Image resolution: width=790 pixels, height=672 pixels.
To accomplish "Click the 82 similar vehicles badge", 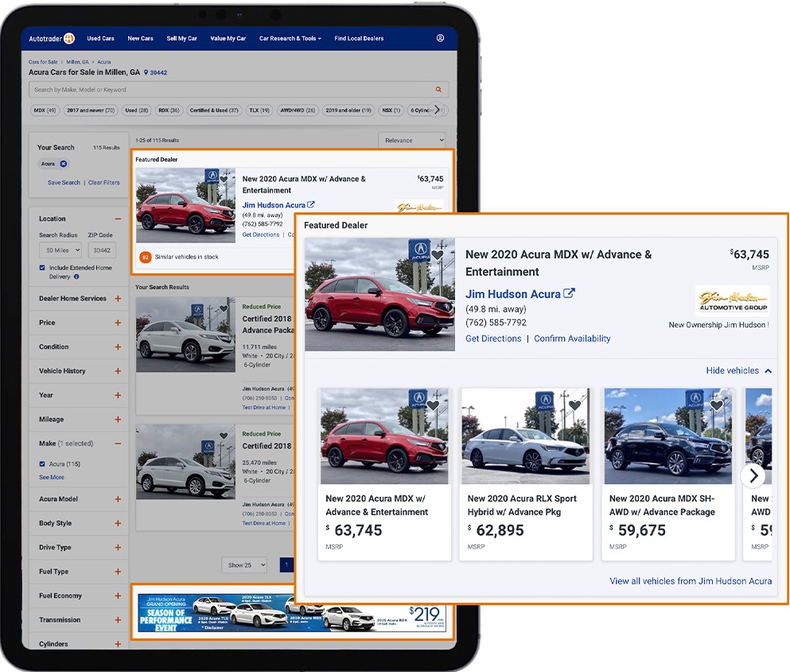I will [145, 257].
